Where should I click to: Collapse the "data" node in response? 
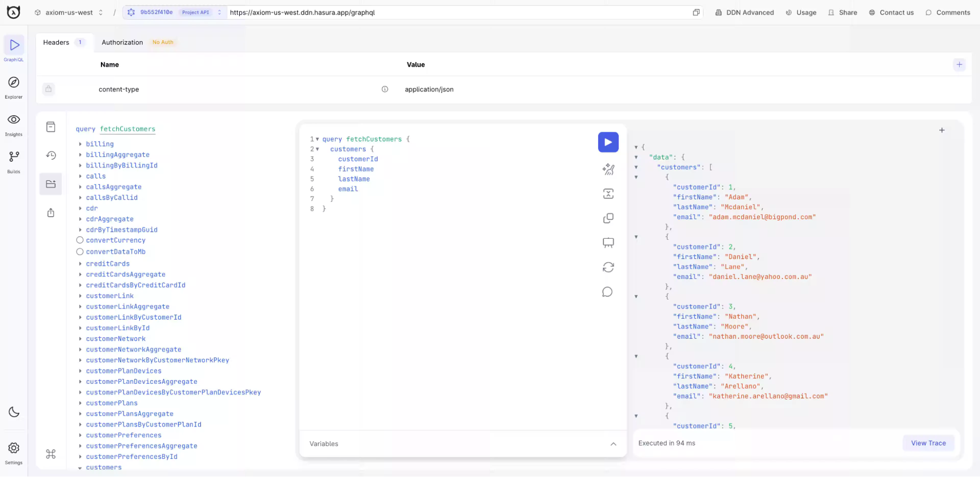tap(636, 157)
